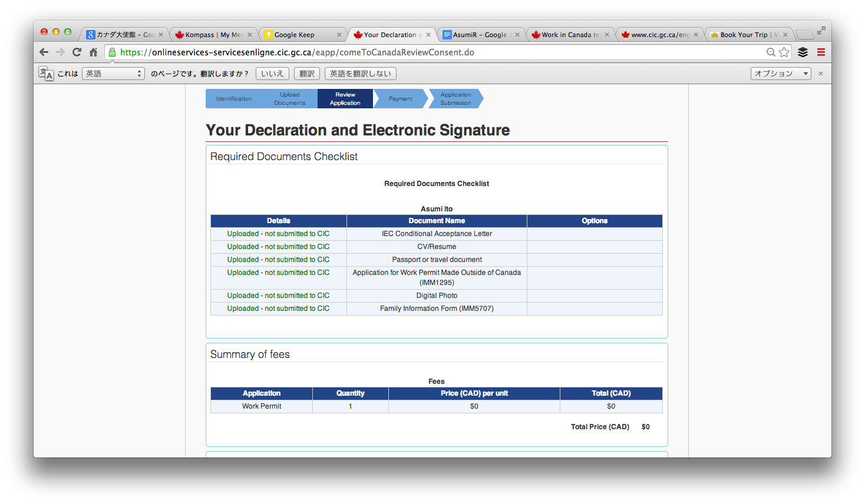Click 英語を翻訳しない button

(x=360, y=74)
